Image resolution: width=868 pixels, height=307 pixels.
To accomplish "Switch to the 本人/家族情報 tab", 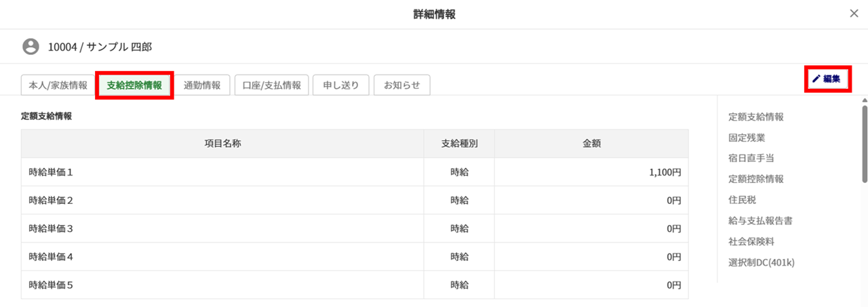I will click(x=58, y=85).
